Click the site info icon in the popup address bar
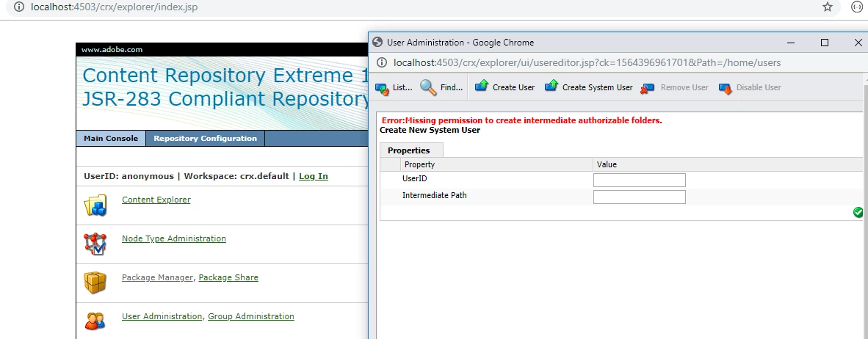This screenshot has height=339, width=868. point(381,62)
